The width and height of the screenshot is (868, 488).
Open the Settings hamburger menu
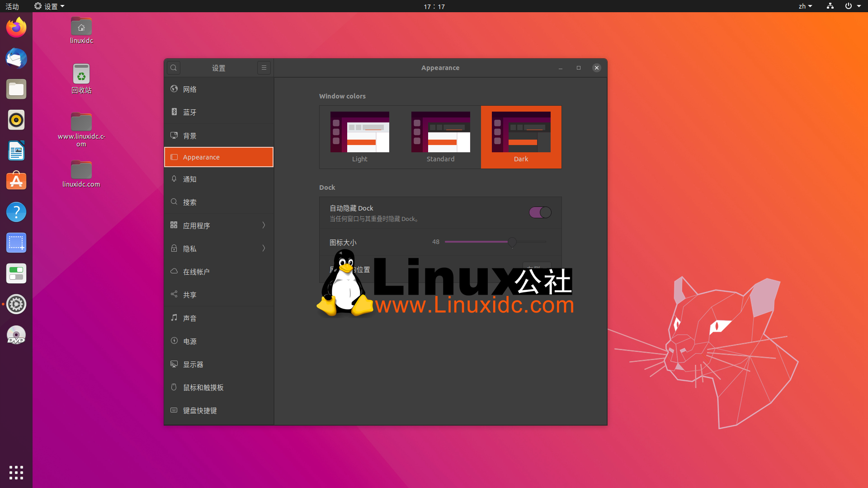click(264, 68)
